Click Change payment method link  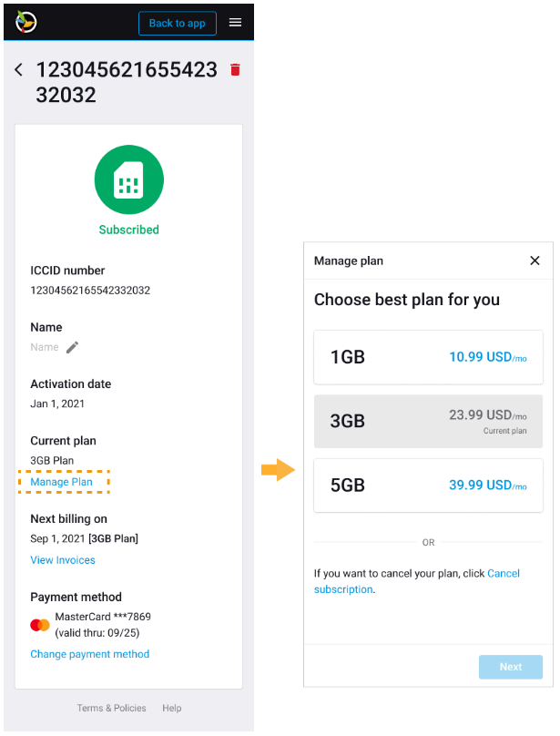[89, 654]
